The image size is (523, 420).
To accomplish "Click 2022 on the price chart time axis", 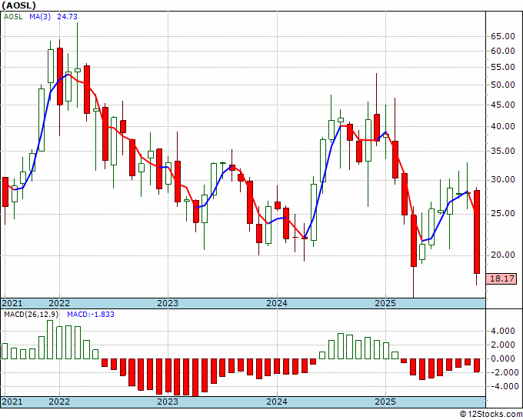I will [59, 303].
